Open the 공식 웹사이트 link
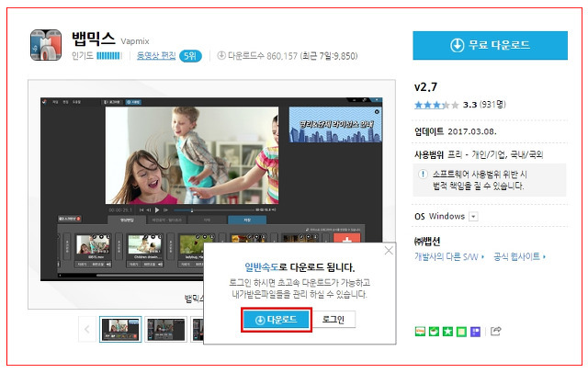This screenshot has height=373, width=588. pos(519,257)
